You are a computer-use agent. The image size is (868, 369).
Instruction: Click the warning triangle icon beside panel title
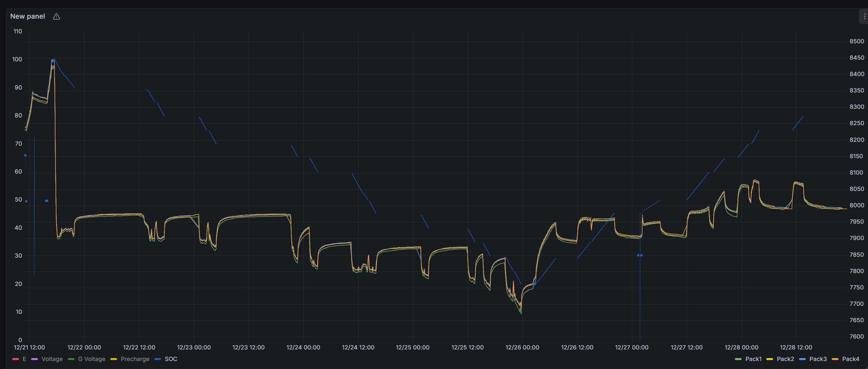(x=56, y=16)
